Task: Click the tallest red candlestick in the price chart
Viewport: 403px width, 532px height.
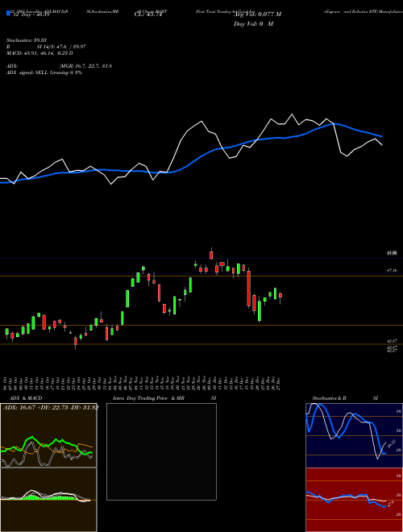Action: [249, 288]
